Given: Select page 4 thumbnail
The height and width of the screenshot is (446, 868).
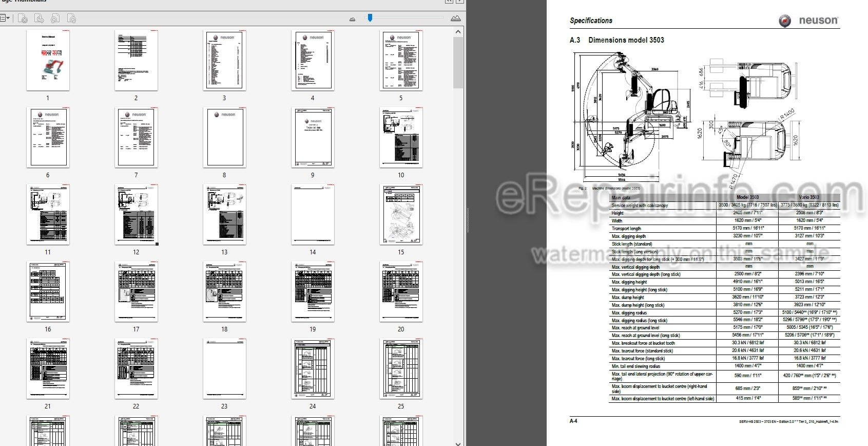Looking at the screenshot, I should click(313, 61).
